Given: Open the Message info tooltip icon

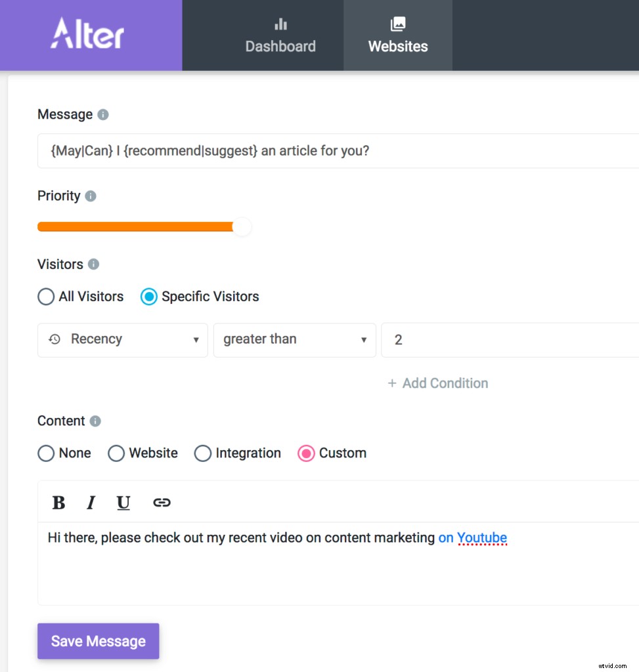Looking at the screenshot, I should click(104, 114).
